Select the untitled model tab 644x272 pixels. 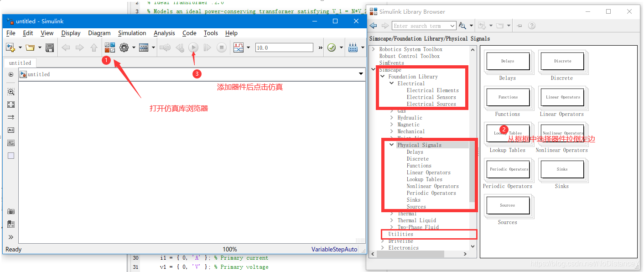(x=20, y=63)
